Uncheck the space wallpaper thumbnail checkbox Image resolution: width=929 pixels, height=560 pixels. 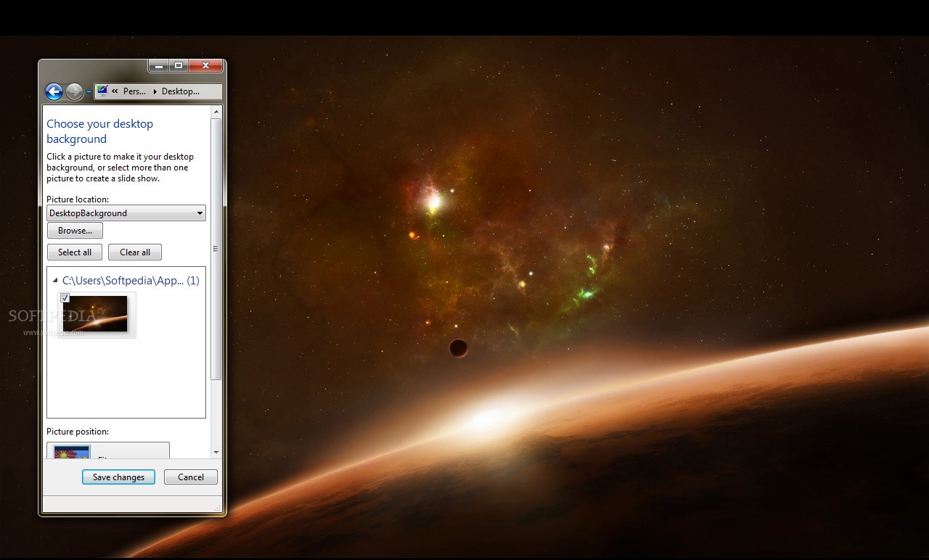[x=65, y=297]
